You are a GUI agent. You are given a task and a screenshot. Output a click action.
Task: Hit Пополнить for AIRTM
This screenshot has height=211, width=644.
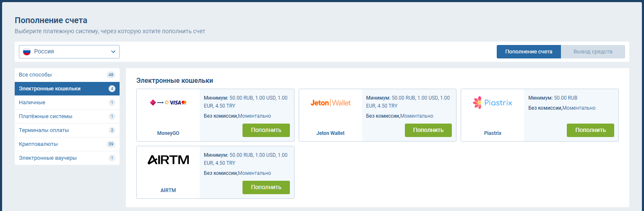[x=266, y=187]
